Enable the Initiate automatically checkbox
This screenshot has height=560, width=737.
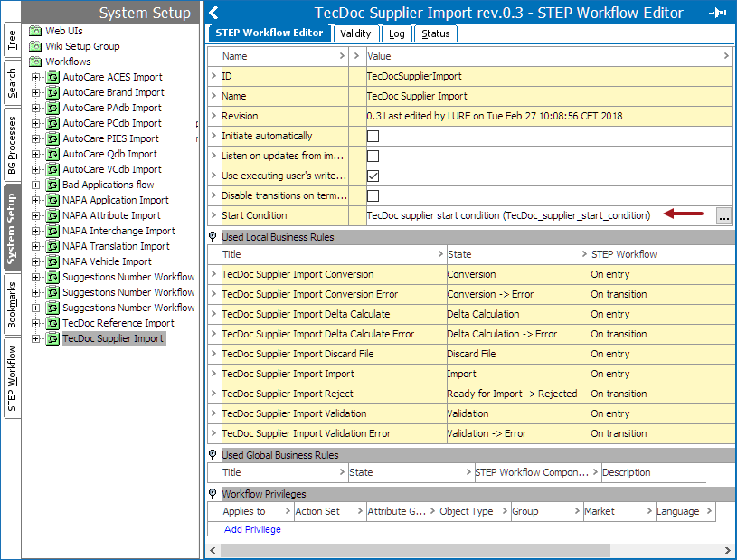pyautogui.click(x=373, y=137)
